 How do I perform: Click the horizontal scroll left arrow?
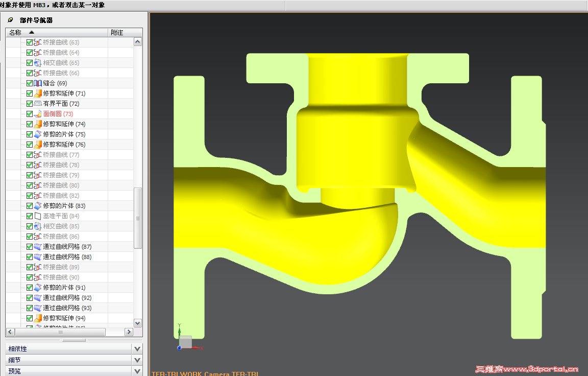(11, 332)
